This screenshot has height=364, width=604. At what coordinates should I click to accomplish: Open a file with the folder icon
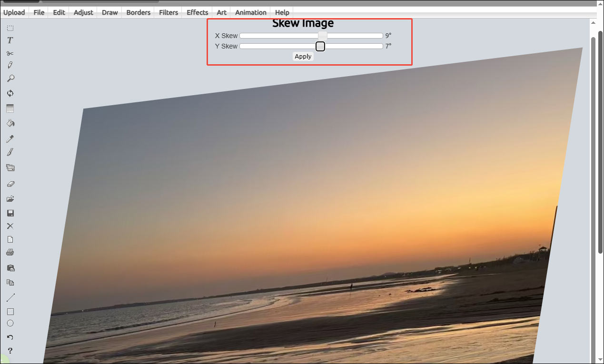10,198
